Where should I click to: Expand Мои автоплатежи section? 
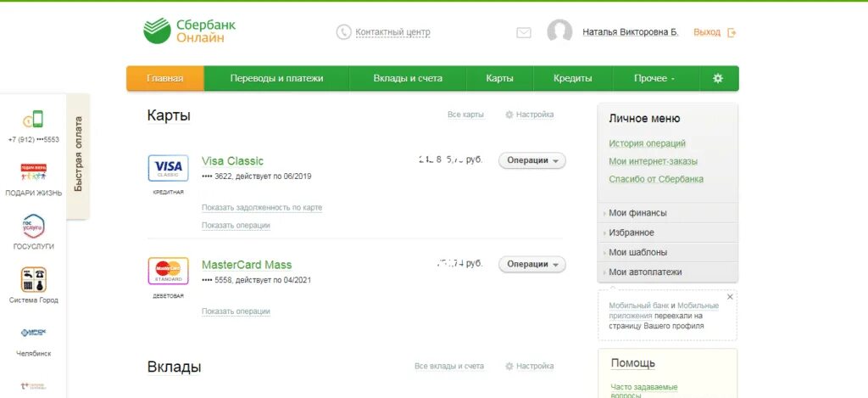(668, 272)
